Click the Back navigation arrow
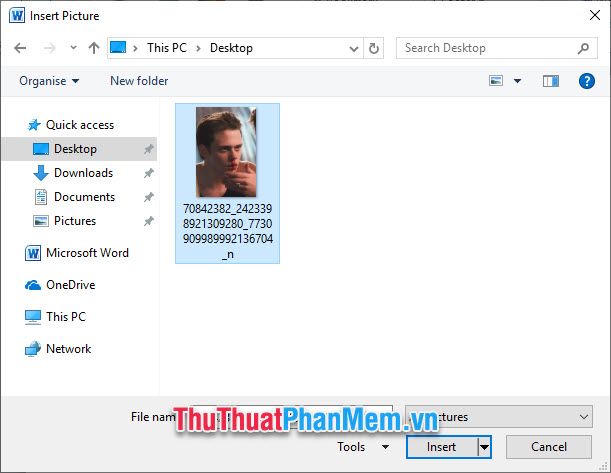 pyautogui.click(x=20, y=48)
